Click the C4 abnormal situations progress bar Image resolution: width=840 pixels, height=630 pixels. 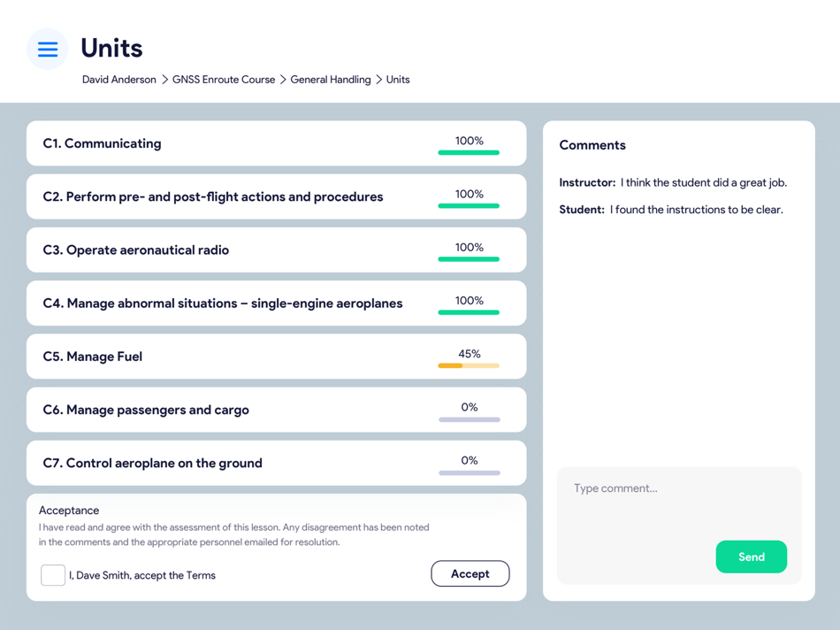click(469, 312)
